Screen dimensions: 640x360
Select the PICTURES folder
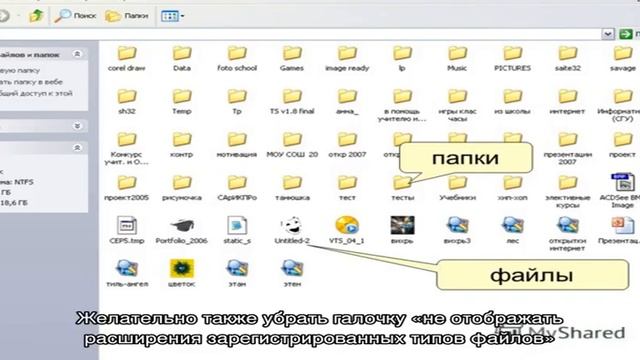tap(512, 59)
